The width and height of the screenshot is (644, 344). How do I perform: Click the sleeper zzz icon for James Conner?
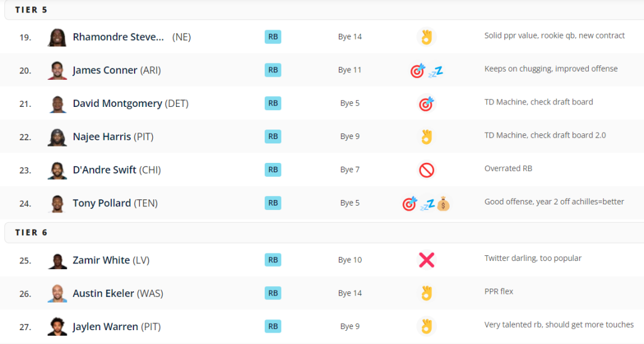[x=435, y=72]
